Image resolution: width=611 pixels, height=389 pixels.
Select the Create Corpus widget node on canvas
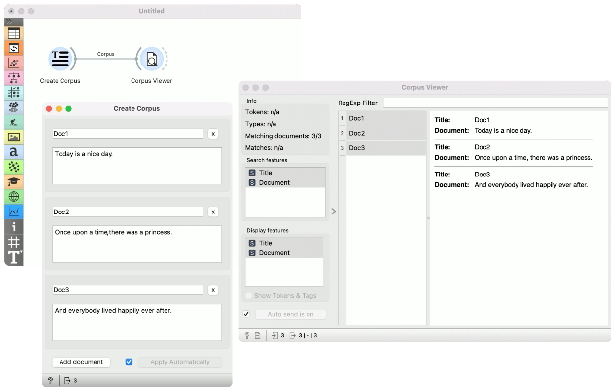[x=60, y=59]
